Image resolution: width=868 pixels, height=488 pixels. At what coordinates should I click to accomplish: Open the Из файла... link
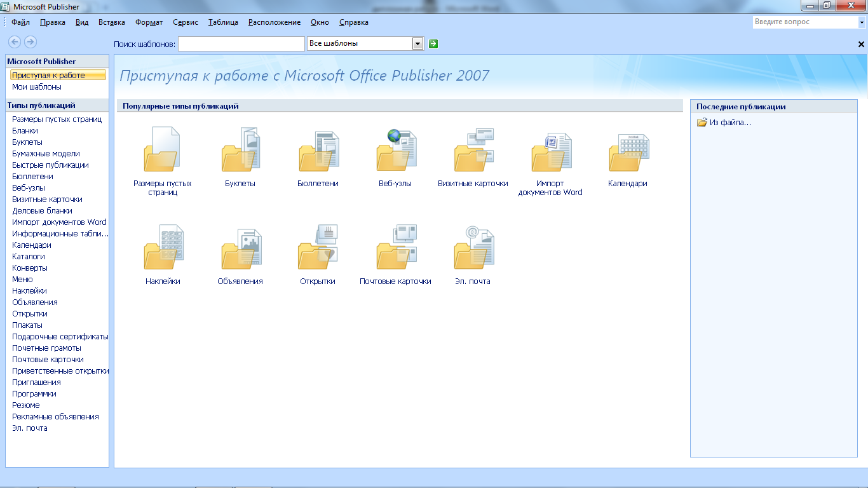(730, 123)
